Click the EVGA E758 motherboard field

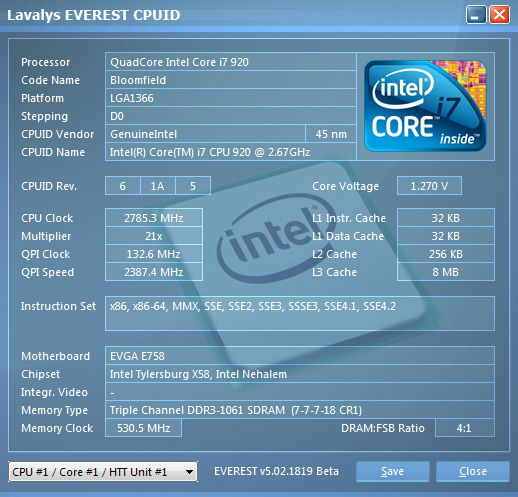(300, 356)
